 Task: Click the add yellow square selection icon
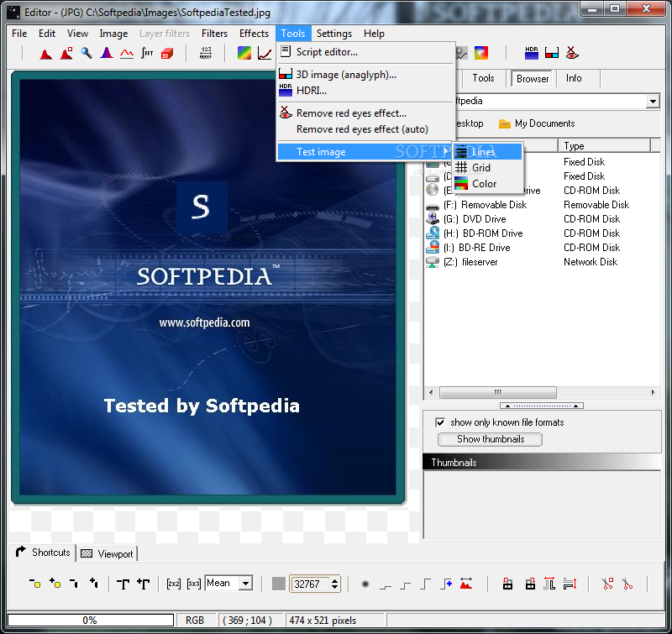[55, 583]
